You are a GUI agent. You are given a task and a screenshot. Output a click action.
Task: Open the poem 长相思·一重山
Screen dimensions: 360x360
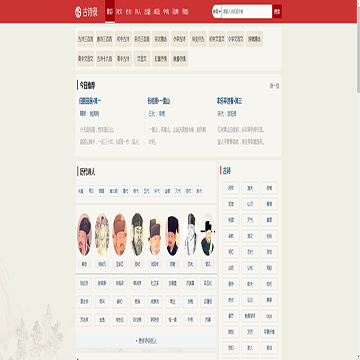pos(159,101)
